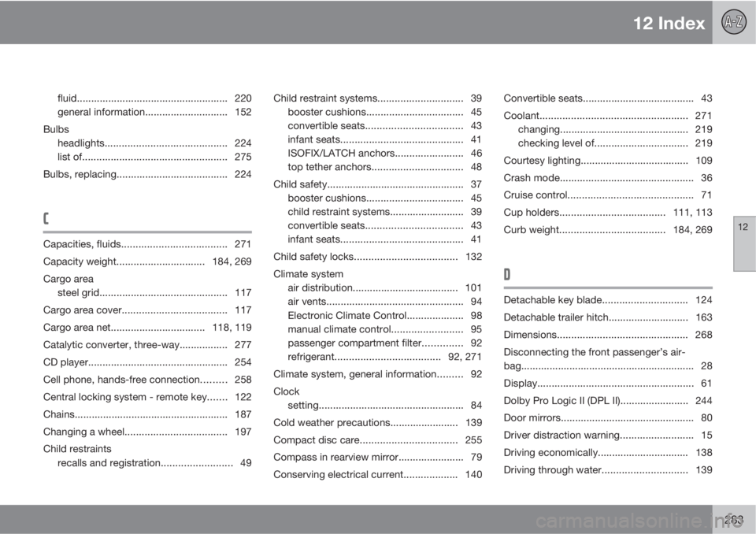Select the 'Chains' index entry
This screenshot has height=534, width=756.
tap(147, 413)
